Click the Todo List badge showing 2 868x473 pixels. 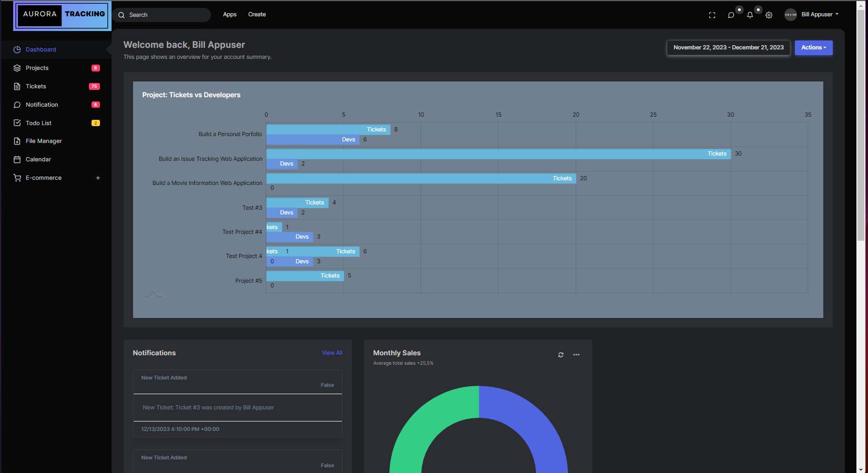click(x=96, y=123)
